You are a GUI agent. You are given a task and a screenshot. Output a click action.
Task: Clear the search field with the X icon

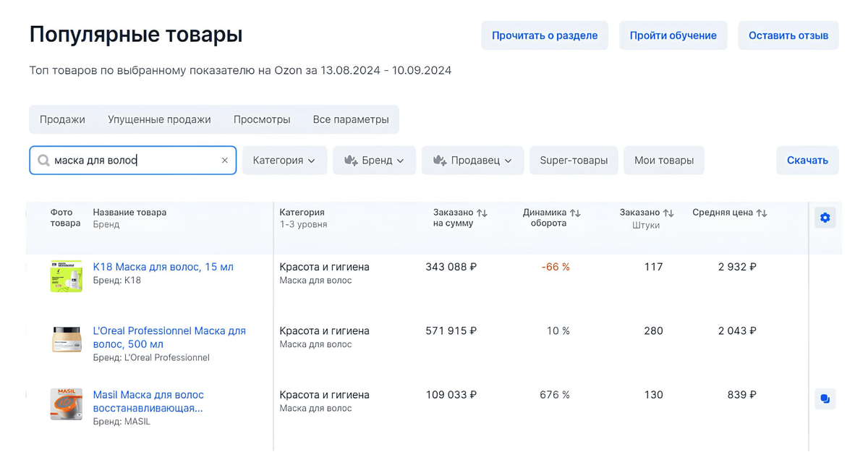pyautogui.click(x=224, y=161)
